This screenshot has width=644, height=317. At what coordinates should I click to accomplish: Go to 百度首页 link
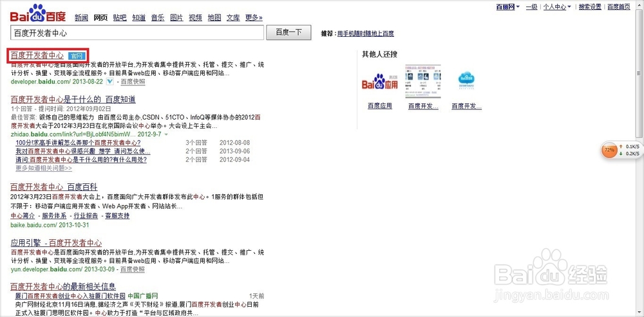coord(619,7)
